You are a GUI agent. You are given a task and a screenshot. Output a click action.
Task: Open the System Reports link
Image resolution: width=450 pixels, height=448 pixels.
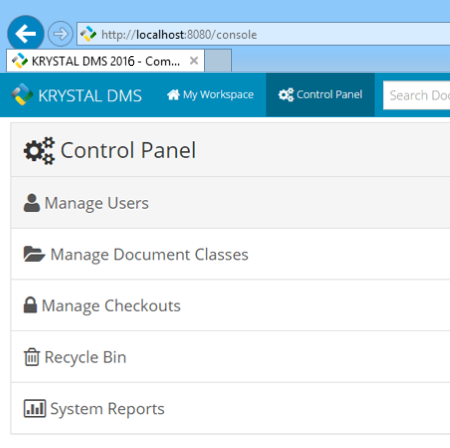click(x=107, y=409)
